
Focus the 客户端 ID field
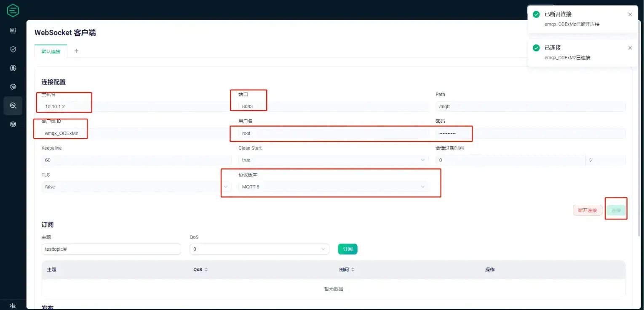pyautogui.click(x=136, y=133)
